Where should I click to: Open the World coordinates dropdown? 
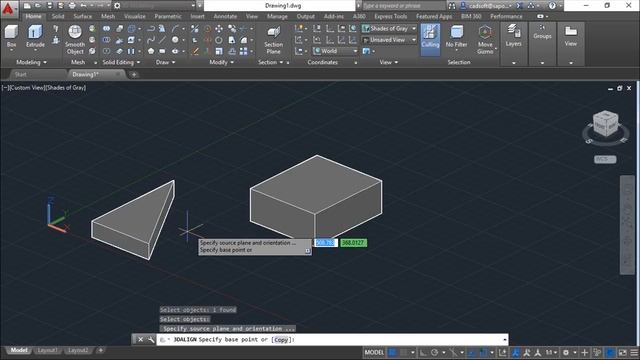click(336, 51)
